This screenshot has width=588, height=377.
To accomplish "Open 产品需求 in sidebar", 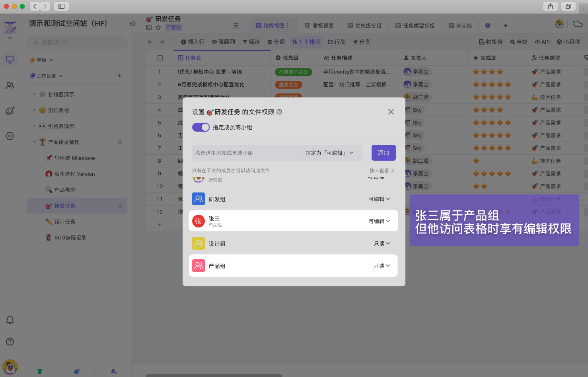I will tap(65, 190).
